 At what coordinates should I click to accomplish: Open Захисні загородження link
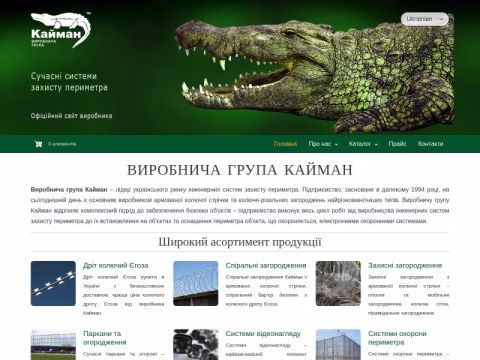click(x=405, y=266)
